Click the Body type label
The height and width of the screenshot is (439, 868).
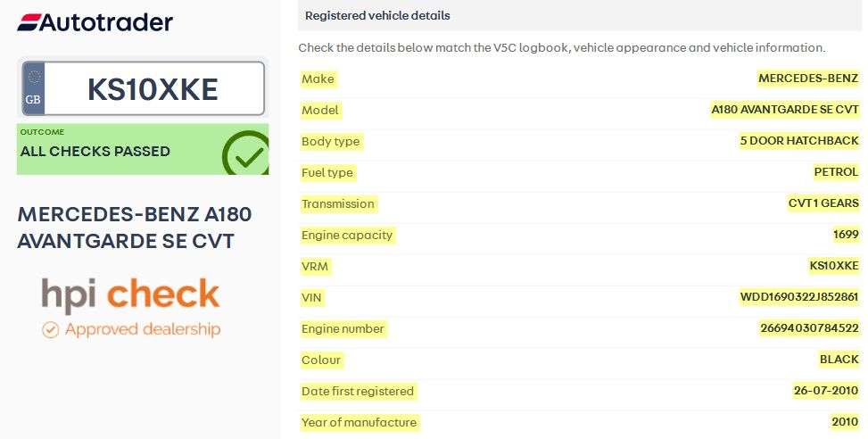pos(331,141)
